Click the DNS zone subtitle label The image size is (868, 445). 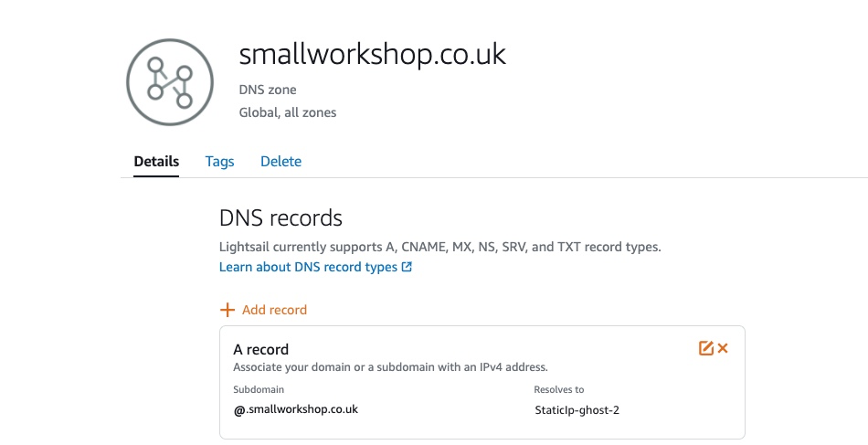pyautogui.click(x=268, y=90)
